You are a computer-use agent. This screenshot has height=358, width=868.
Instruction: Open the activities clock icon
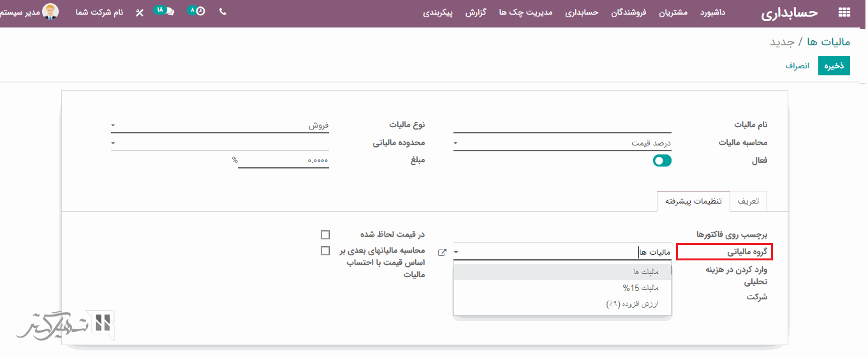(200, 12)
